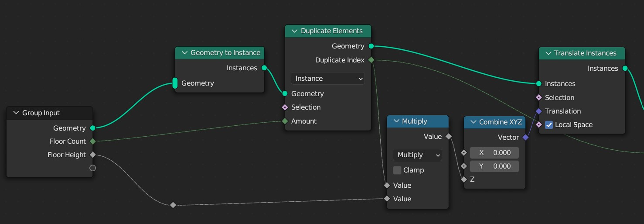The width and height of the screenshot is (644, 224).
Task: Click the Translation input socket
Action: coord(539,111)
